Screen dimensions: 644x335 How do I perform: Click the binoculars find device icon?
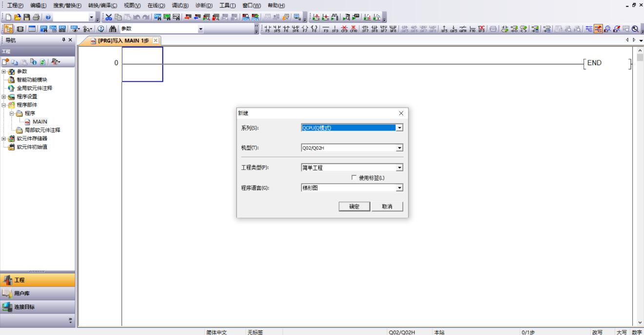point(113,29)
